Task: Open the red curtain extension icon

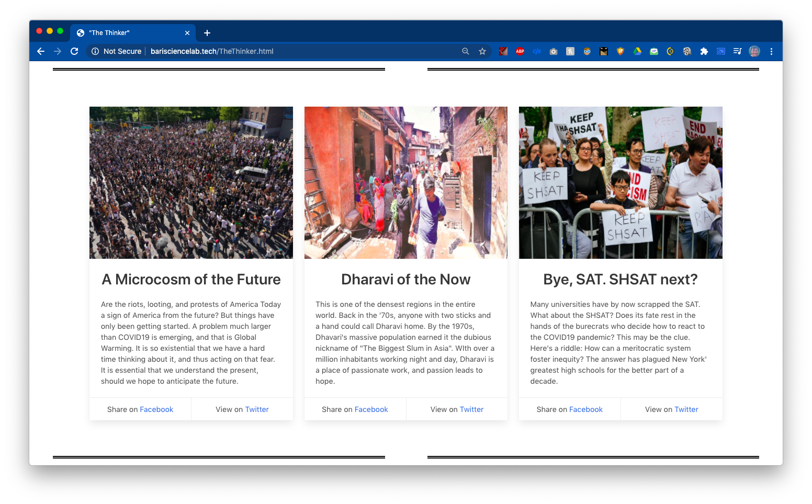Action: pos(503,51)
